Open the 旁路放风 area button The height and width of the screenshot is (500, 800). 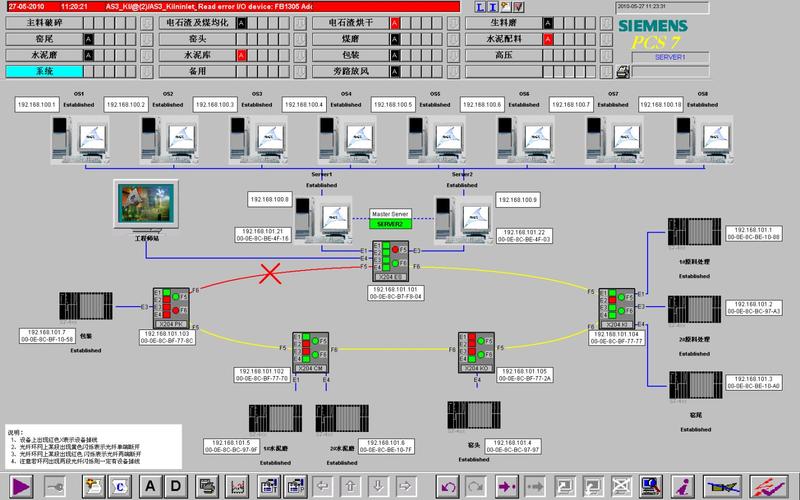pyautogui.click(x=351, y=71)
